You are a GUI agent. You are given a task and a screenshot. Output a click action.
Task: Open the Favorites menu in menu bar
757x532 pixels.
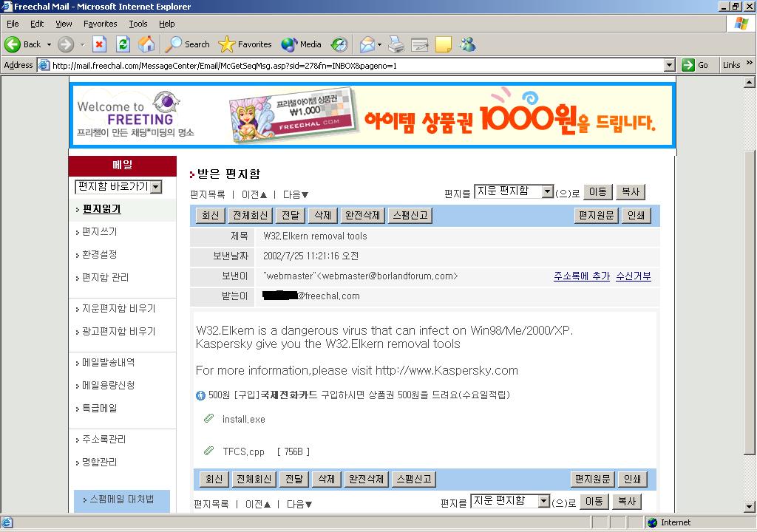(100, 24)
